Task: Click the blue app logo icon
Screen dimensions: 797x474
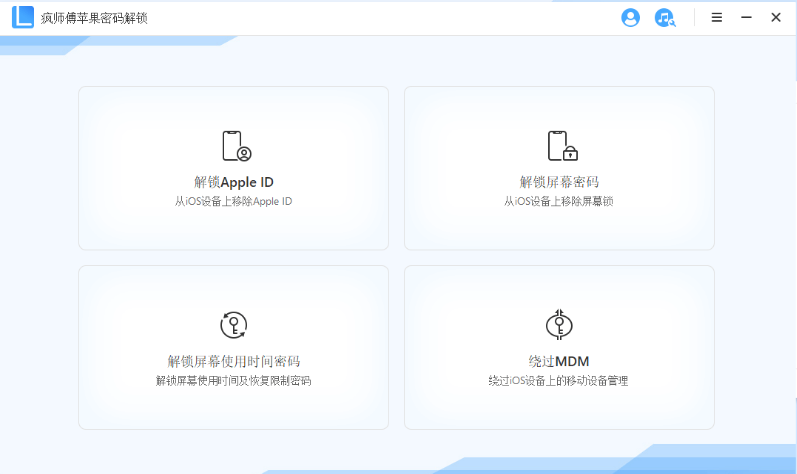Action: 23,18
